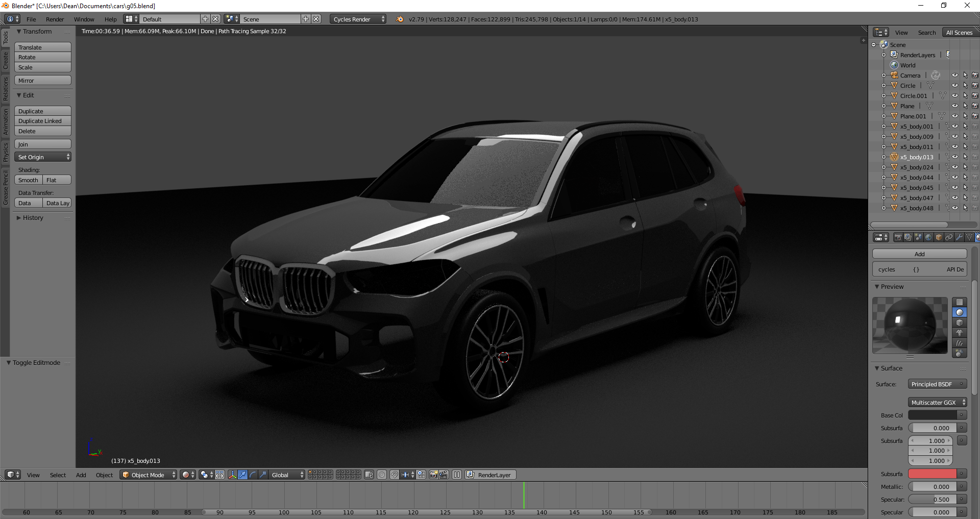This screenshot has width=980, height=519.
Task: Click OpenGL render active viewport camera icon
Action: click(434, 475)
